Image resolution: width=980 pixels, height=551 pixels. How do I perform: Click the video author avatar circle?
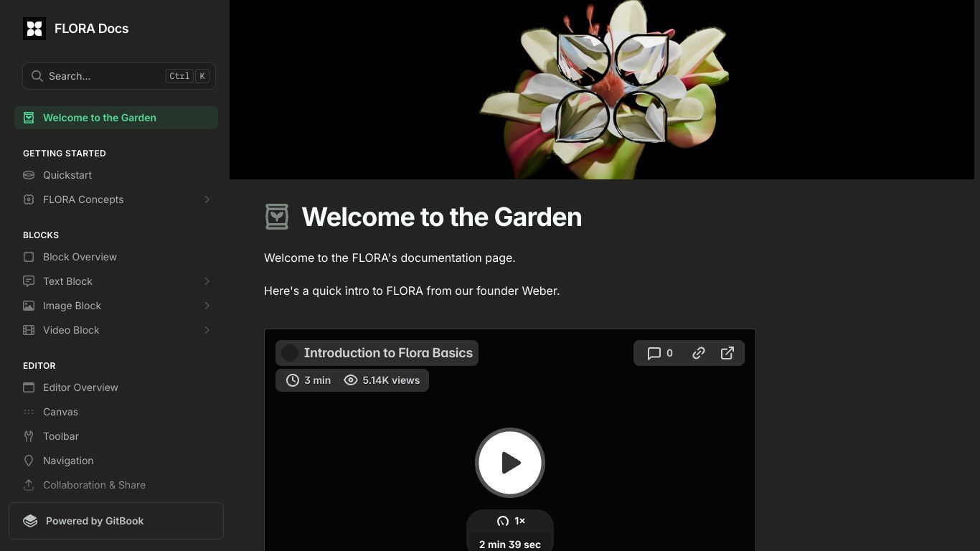click(x=290, y=353)
